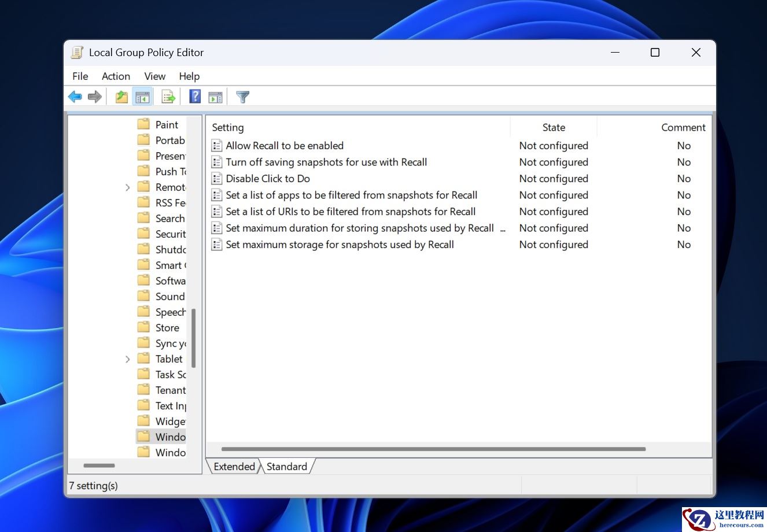Open the Store folder in the sidebar
The image size is (767, 532).
167,327
